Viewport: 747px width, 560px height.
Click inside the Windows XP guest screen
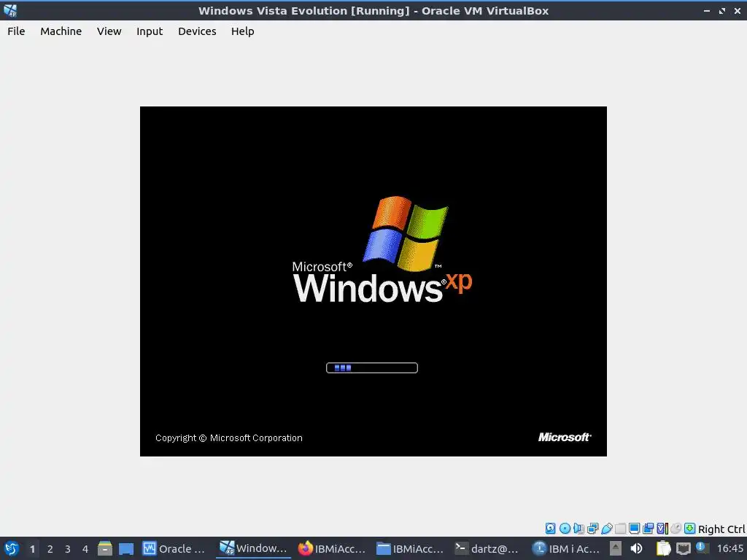point(373,281)
